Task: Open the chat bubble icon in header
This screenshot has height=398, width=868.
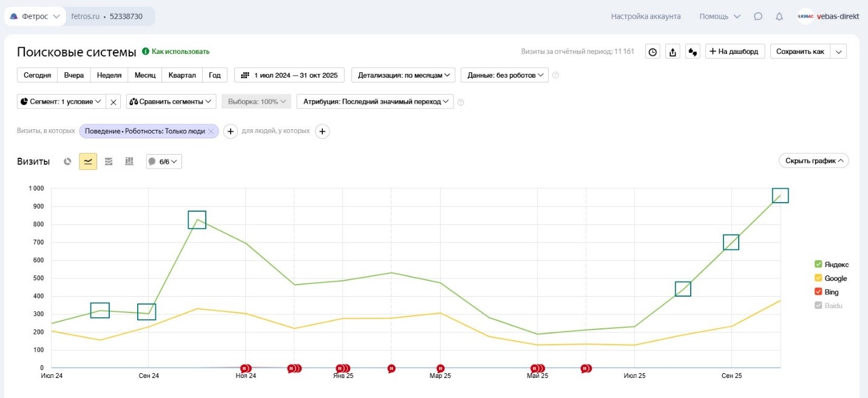Action: [758, 16]
